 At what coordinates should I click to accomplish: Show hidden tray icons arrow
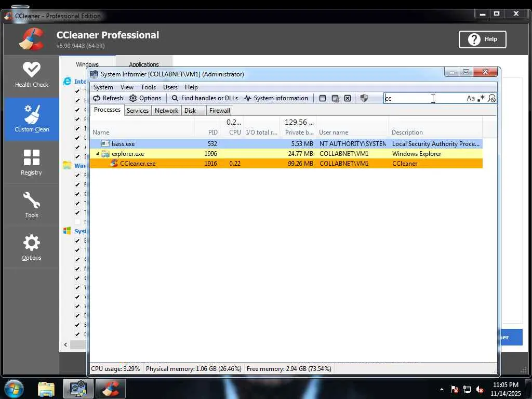point(442,389)
